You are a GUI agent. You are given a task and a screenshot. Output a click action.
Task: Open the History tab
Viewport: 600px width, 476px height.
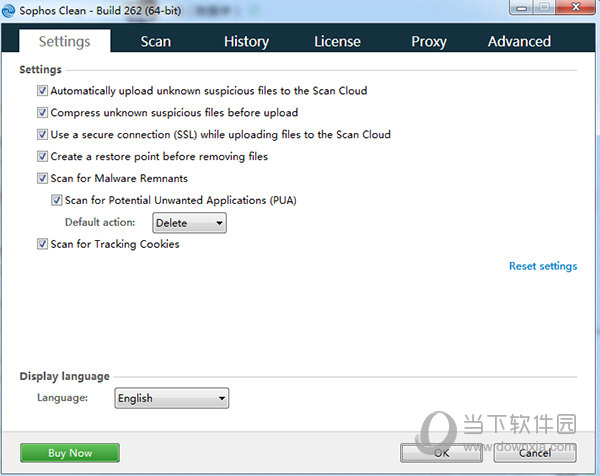246,41
